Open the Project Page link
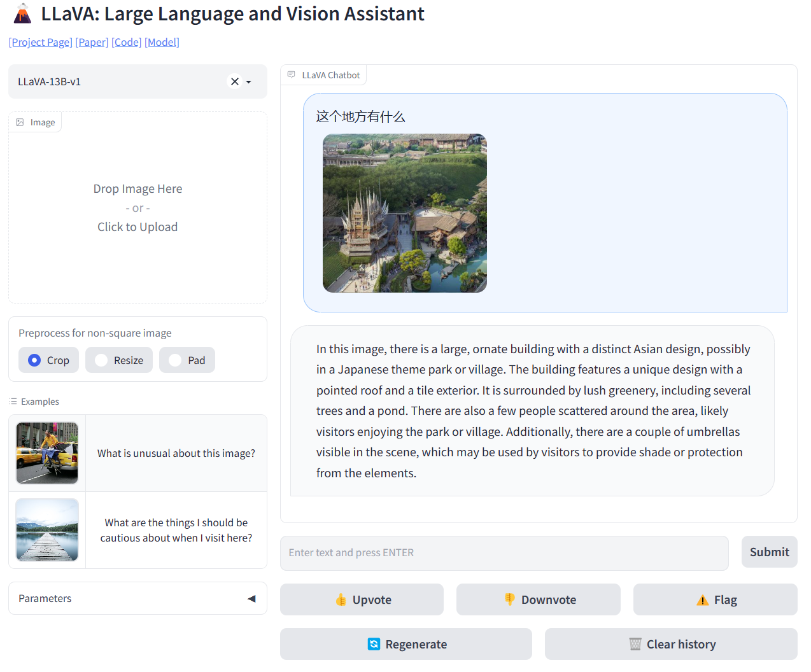811x672 pixels. click(41, 42)
